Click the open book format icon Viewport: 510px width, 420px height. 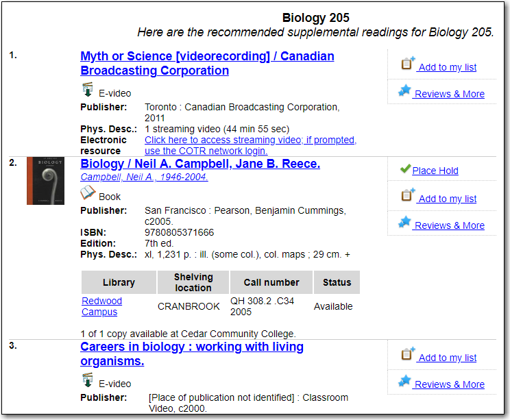coord(88,193)
